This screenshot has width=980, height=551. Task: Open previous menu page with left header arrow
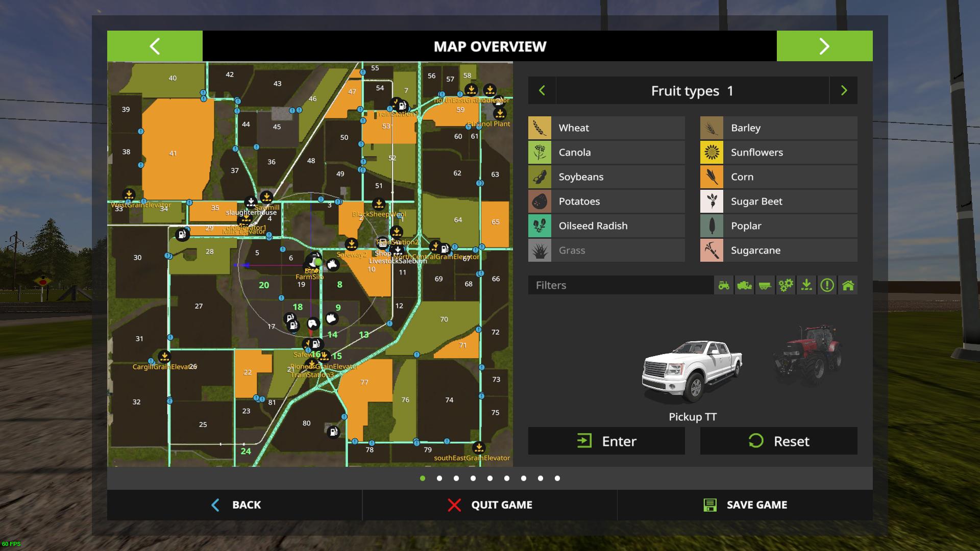pos(155,46)
